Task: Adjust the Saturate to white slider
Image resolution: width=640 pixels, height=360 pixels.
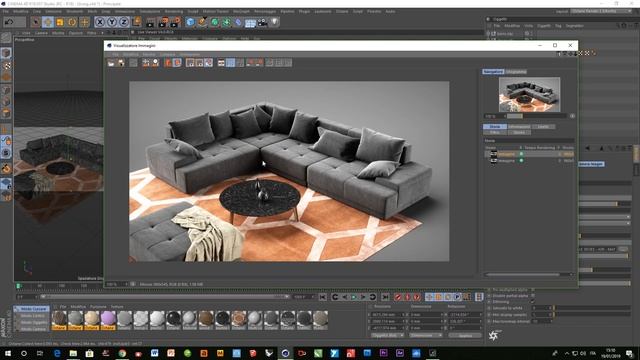Action: (x=592, y=308)
